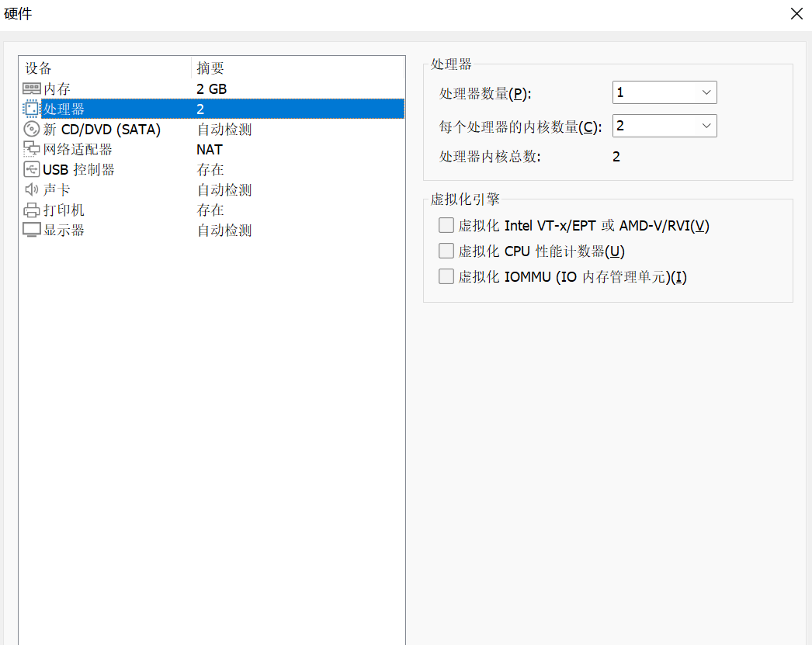Enable 虚拟化 Intel VT-x/EPT 或 AMD-V/RVI checkbox

(x=446, y=225)
